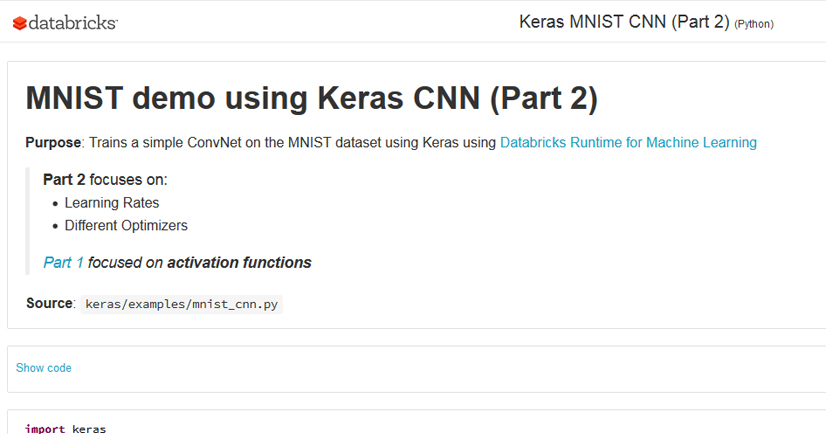Open Databricks Runtime for Machine Learning link
826x434 pixels.
coord(628,143)
